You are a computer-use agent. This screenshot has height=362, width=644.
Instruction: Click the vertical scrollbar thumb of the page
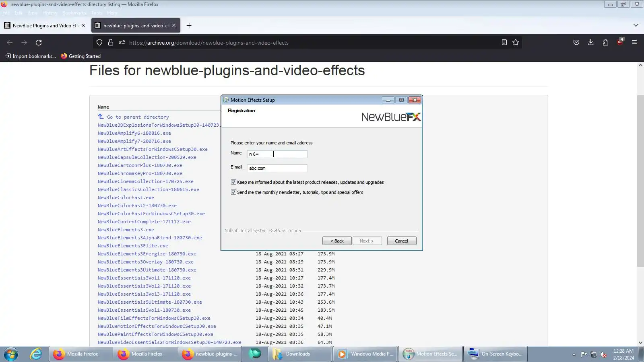coord(640,181)
